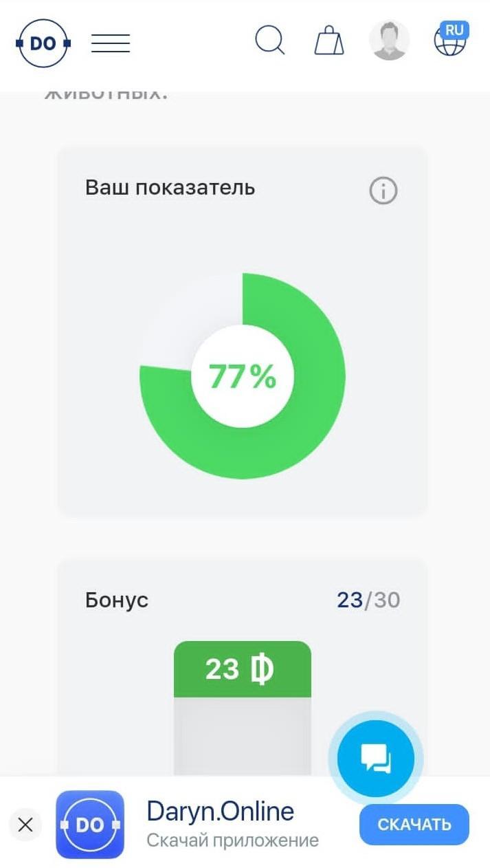Open the DO logo home link

43,43
